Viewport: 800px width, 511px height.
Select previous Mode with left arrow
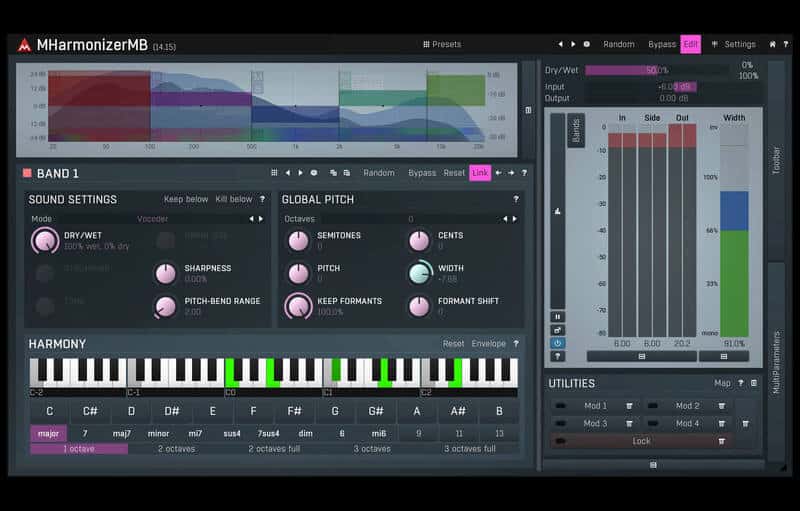(251, 219)
